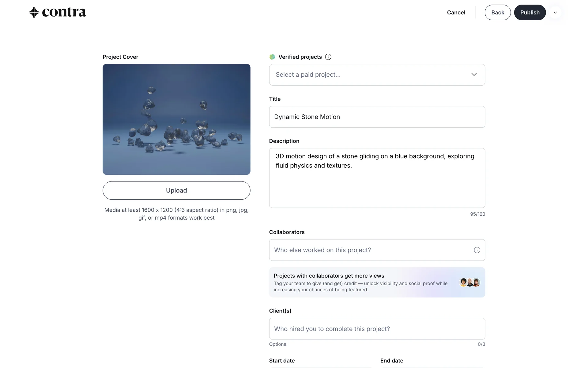Click the Collaborators field info icon

(477, 250)
